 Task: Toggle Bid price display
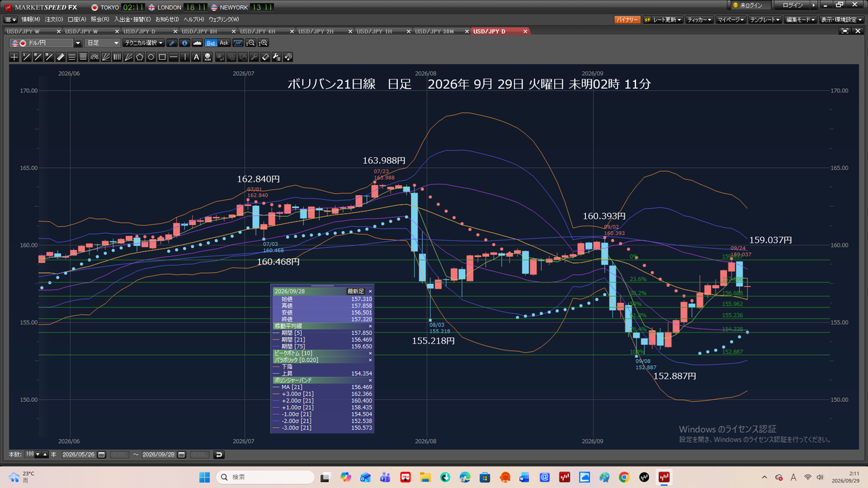click(211, 43)
